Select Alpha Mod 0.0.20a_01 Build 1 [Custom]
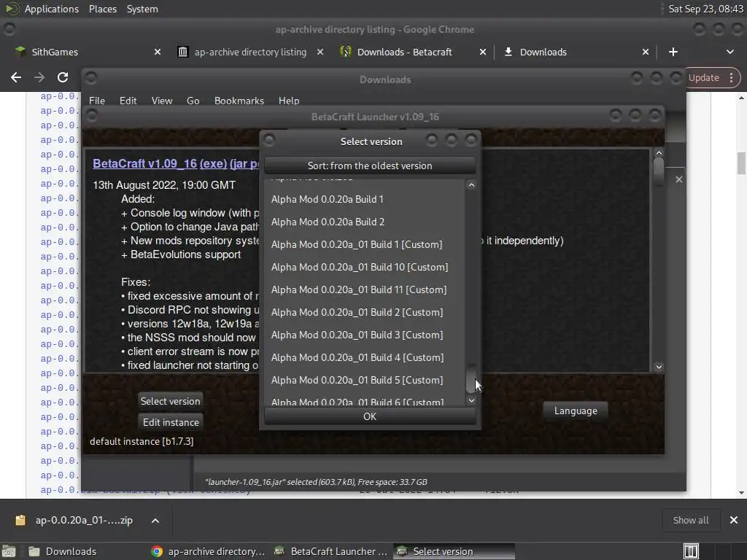Screen dimensions: 747x560 (x=365, y=244)
